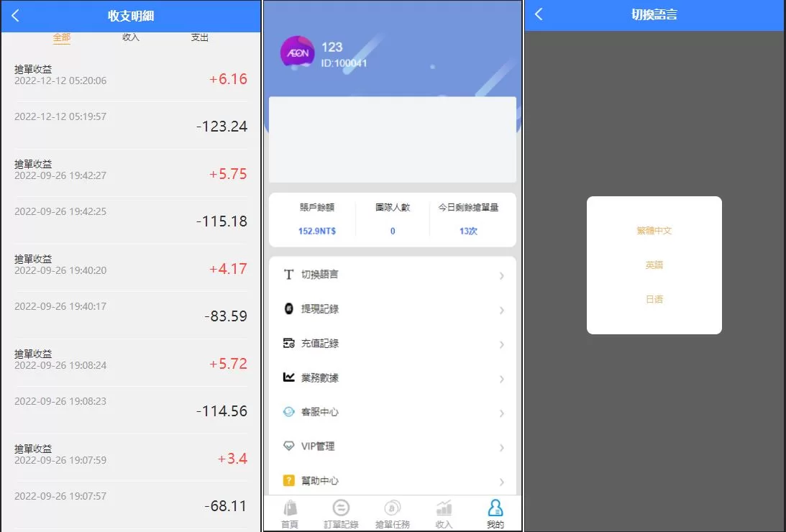
Task: Open the 業務數據 menu entry
Action: [x=393, y=377]
